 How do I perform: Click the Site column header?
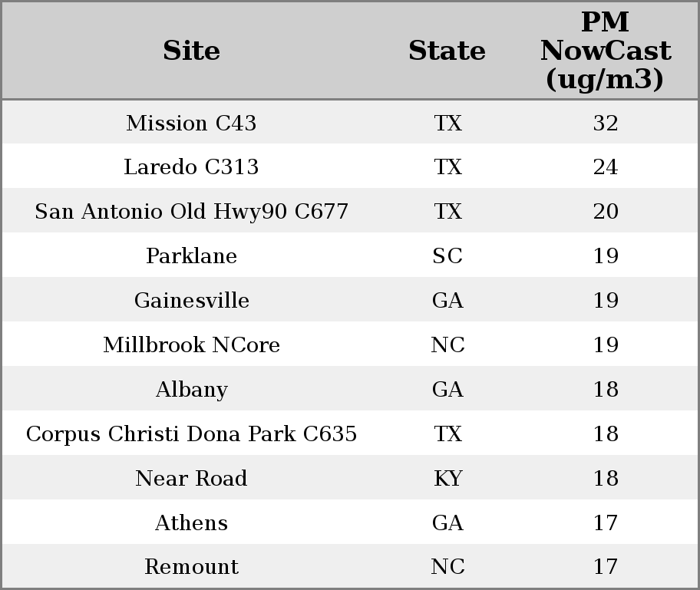pos(191,51)
